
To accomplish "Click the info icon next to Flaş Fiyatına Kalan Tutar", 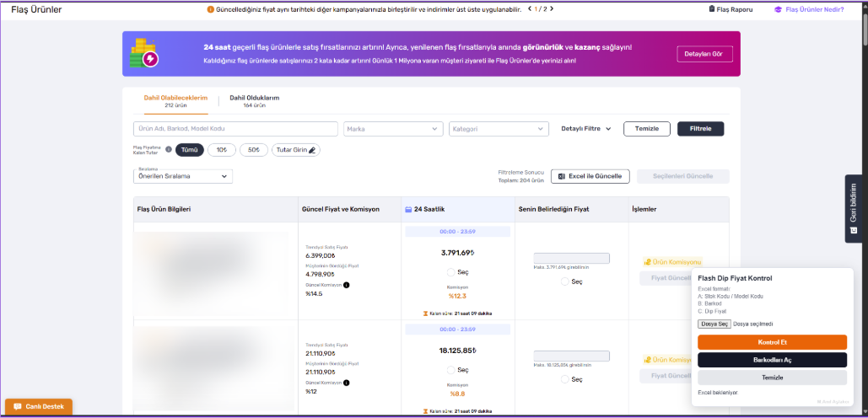I will click(x=169, y=149).
